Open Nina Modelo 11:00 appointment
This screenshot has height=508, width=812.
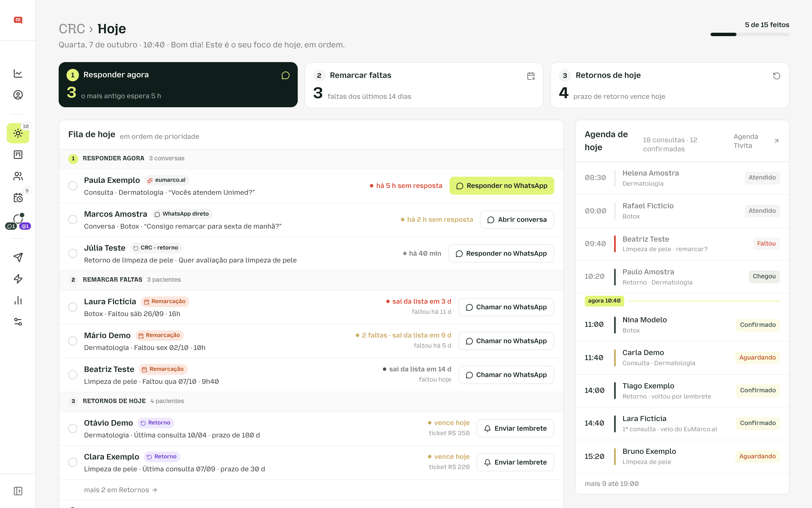(x=682, y=325)
